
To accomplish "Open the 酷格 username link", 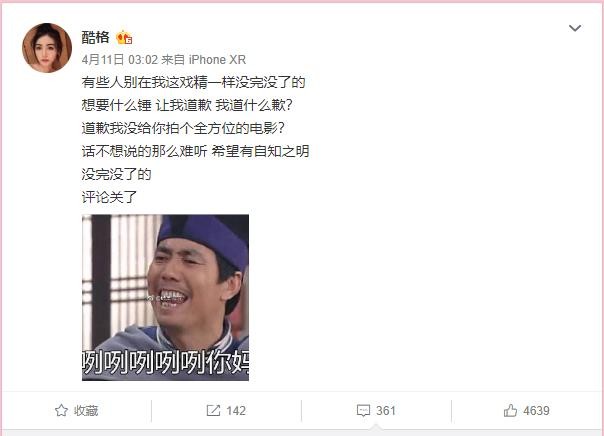I will pos(96,37).
